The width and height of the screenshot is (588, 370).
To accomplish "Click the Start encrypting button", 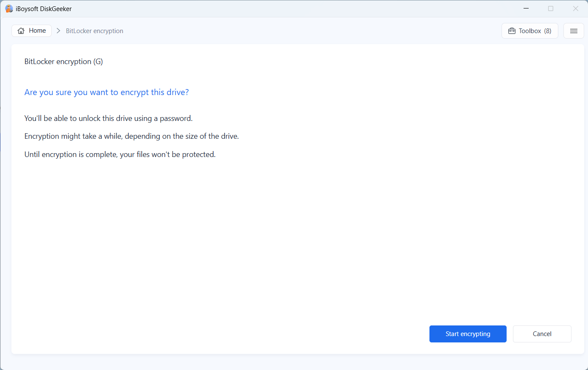I will coord(468,334).
